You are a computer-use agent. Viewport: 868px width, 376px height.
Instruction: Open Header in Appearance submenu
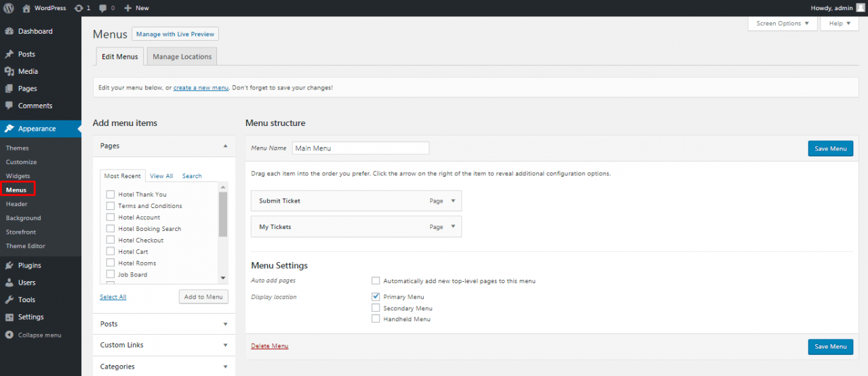17,204
